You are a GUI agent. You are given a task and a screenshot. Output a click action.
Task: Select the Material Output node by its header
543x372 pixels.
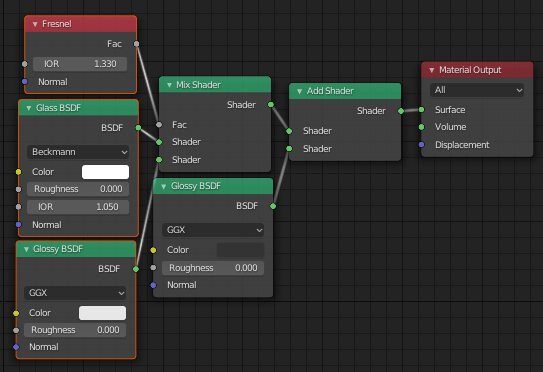pyautogui.click(x=477, y=70)
